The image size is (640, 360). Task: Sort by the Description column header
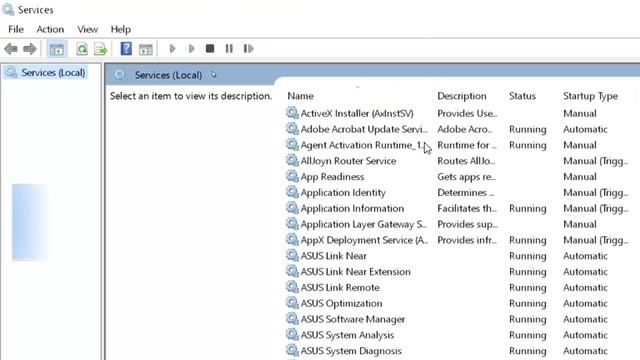[x=462, y=96]
